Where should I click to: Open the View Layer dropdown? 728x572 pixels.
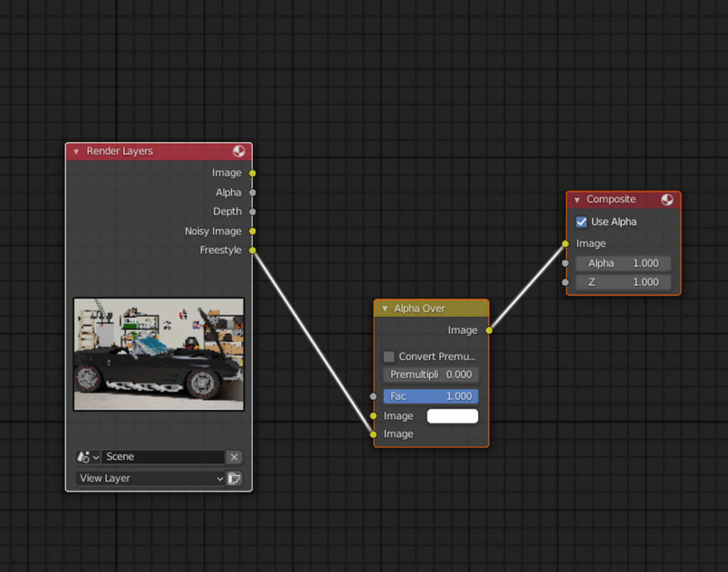point(150,478)
